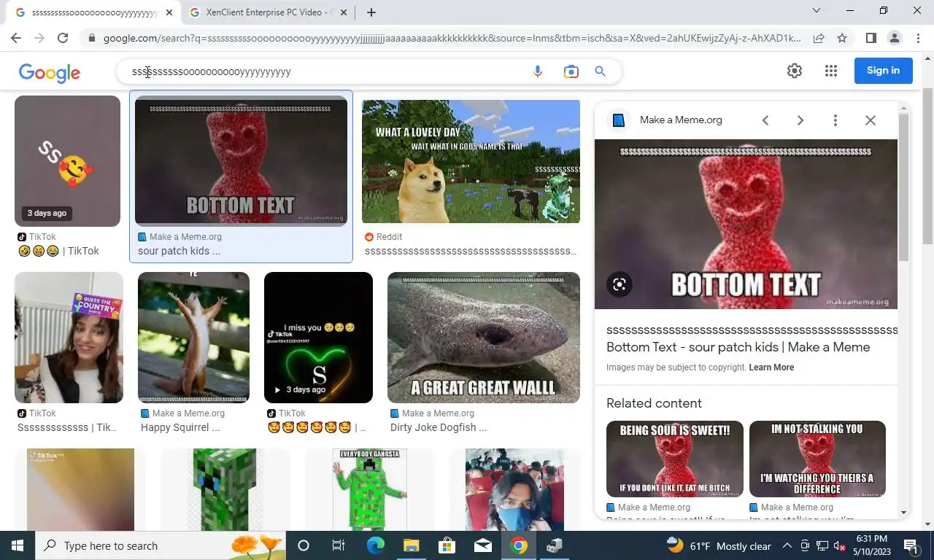This screenshot has width=934, height=560.
Task: Open the preview panel more options menu
Action: 835,120
